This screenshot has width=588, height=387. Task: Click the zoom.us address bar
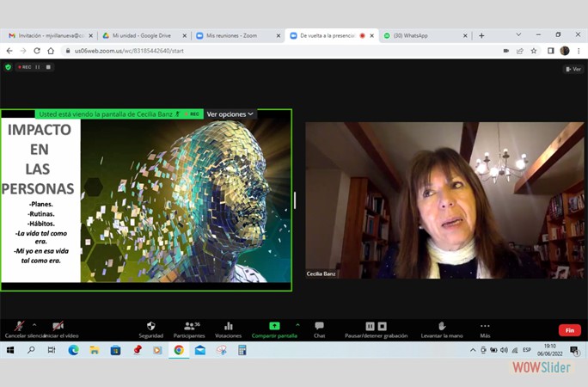(280, 51)
